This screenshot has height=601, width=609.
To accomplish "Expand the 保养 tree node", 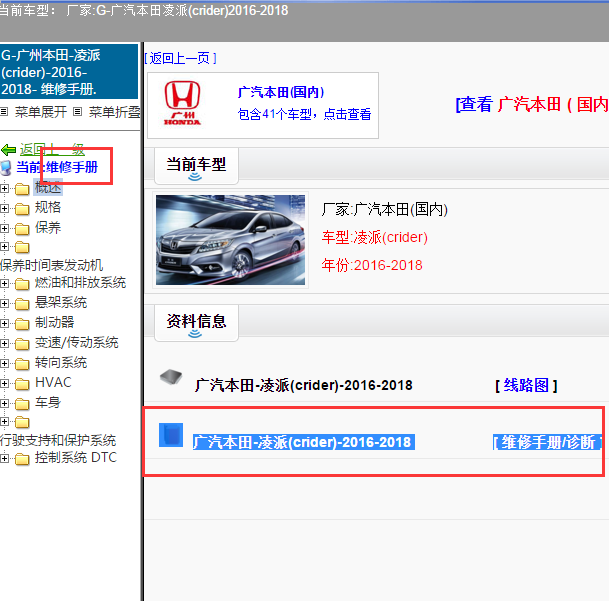I will [x=4, y=228].
